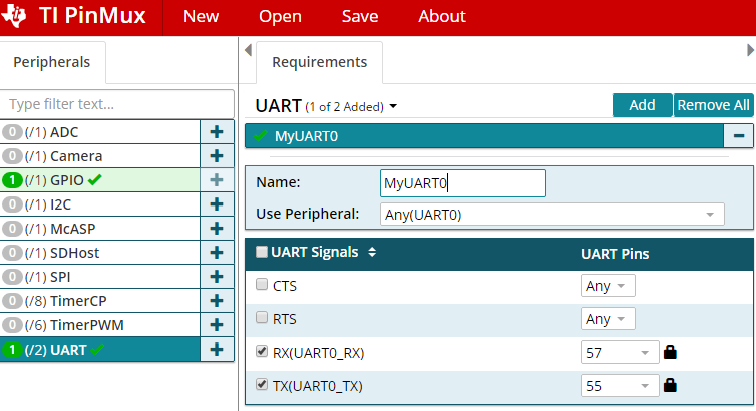Click the plus icon next to ADC
The height and width of the screenshot is (411, 756).
[x=216, y=132]
